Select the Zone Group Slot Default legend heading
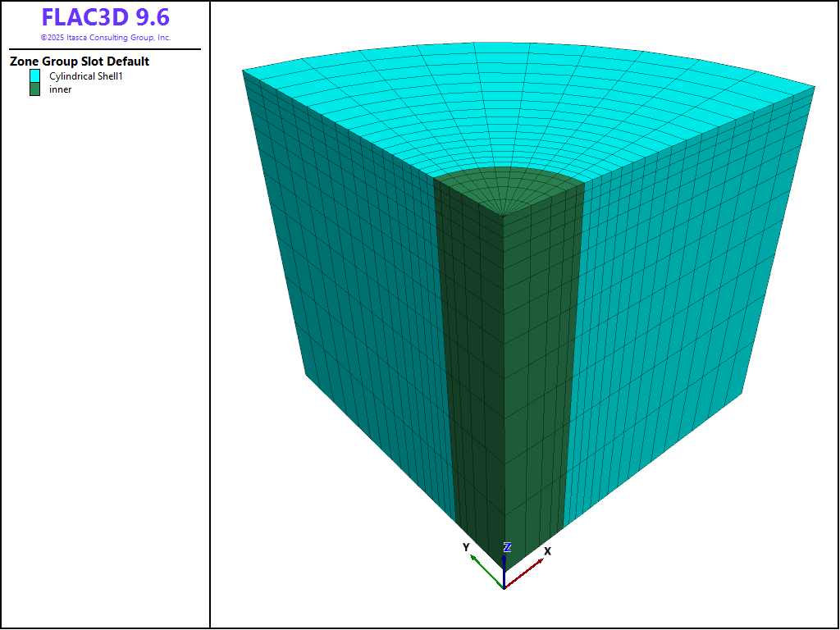This screenshot has width=840, height=630. (x=80, y=62)
